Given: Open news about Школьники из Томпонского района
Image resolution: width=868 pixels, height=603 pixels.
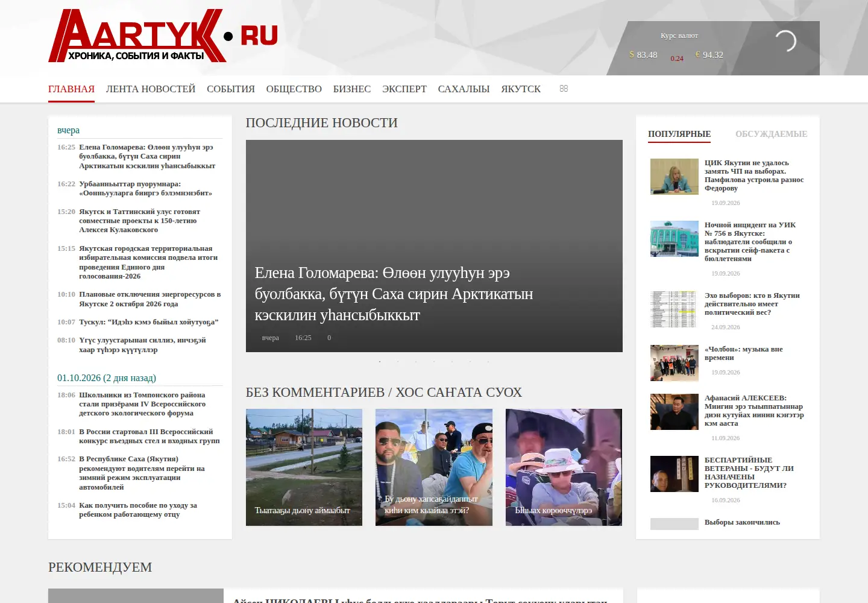Looking at the screenshot, I should tap(142, 404).
